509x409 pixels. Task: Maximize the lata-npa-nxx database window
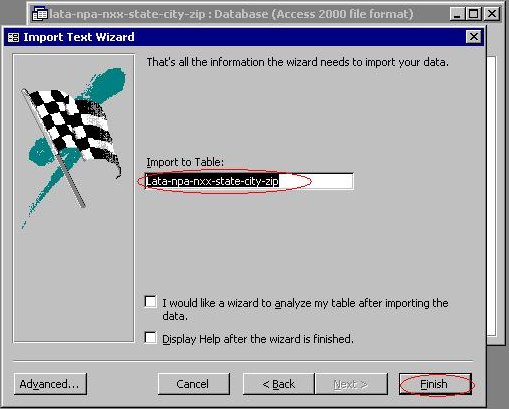(x=473, y=14)
